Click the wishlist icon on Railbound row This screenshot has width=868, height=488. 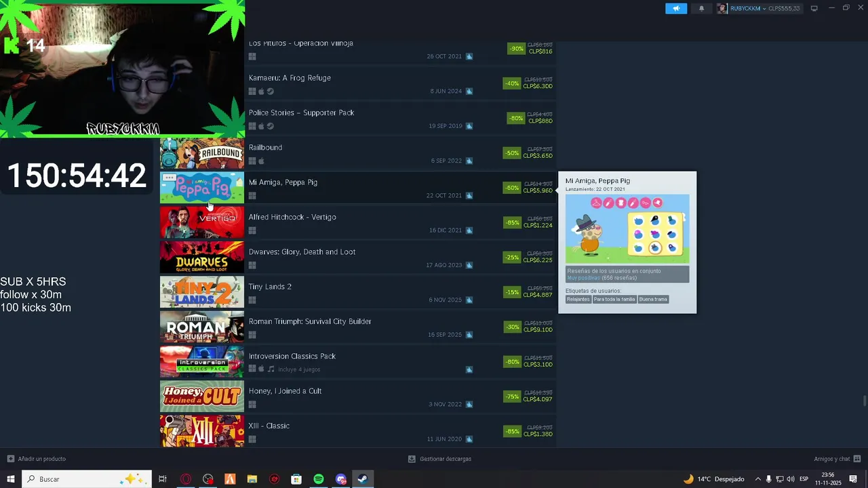click(x=469, y=161)
